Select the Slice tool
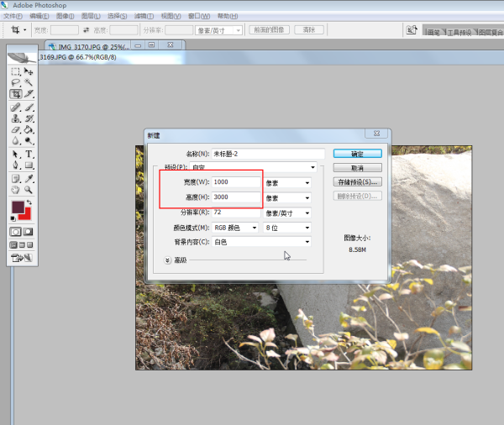 [x=29, y=94]
